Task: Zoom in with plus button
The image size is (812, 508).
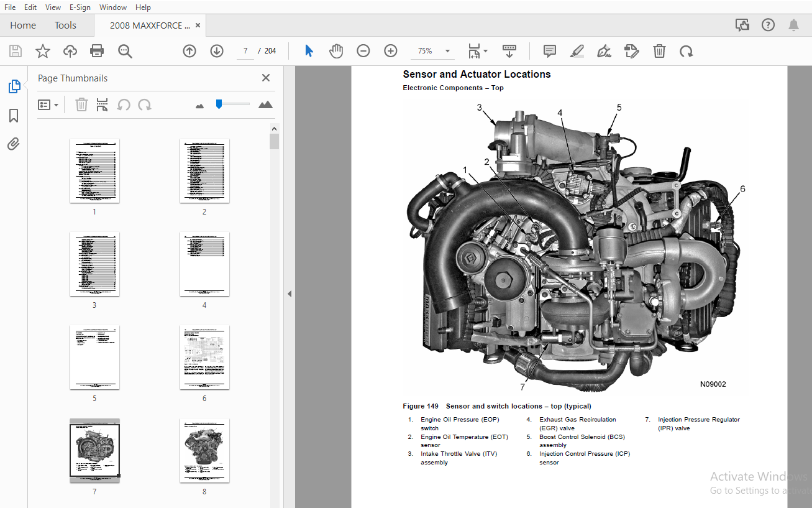Action: pos(391,51)
